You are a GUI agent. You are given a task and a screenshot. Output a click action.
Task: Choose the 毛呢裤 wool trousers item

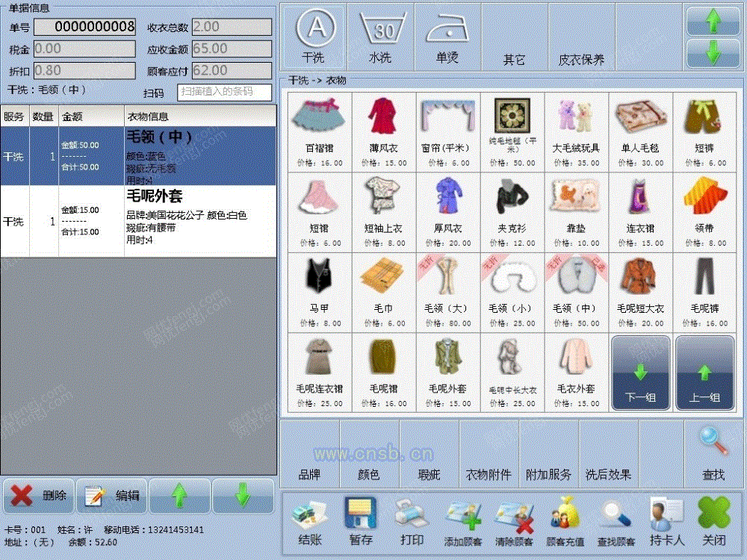click(x=705, y=293)
